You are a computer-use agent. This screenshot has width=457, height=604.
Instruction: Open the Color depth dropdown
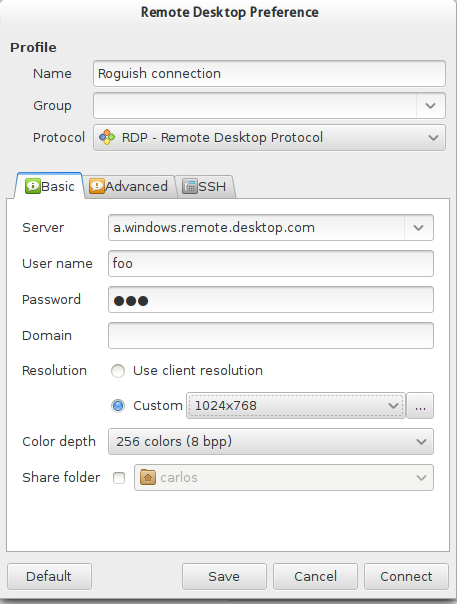click(x=271, y=441)
